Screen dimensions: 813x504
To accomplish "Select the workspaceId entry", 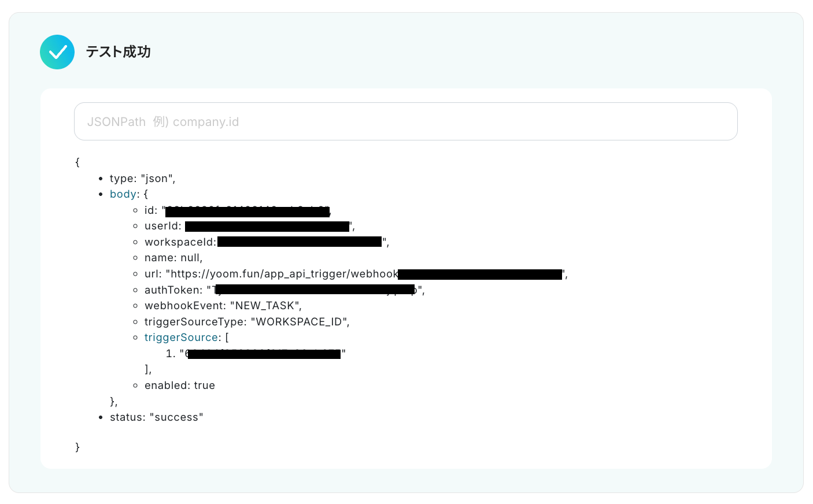I will click(x=267, y=242).
